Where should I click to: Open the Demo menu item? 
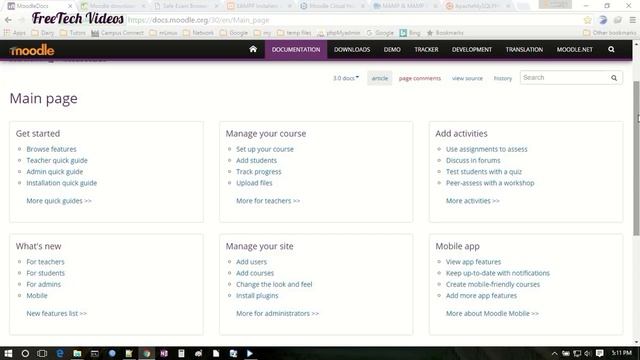[x=392, y=49]
